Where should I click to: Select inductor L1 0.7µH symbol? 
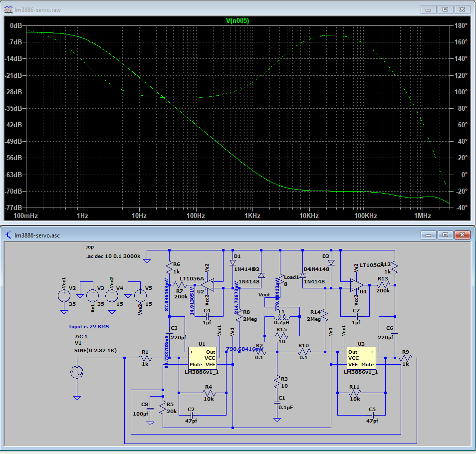point(282,317)
